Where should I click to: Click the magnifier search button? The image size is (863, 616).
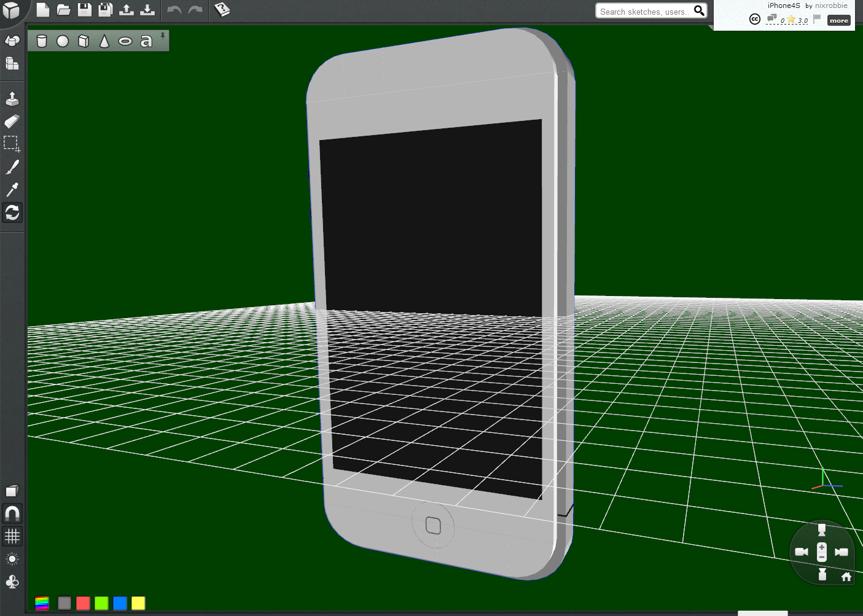(x=699, y=10)
